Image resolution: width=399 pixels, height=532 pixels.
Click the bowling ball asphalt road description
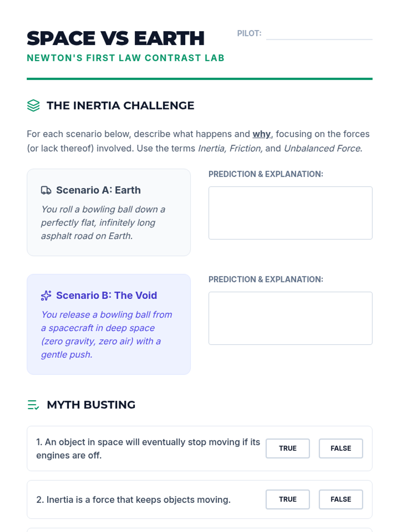click(x=103, y=222)
